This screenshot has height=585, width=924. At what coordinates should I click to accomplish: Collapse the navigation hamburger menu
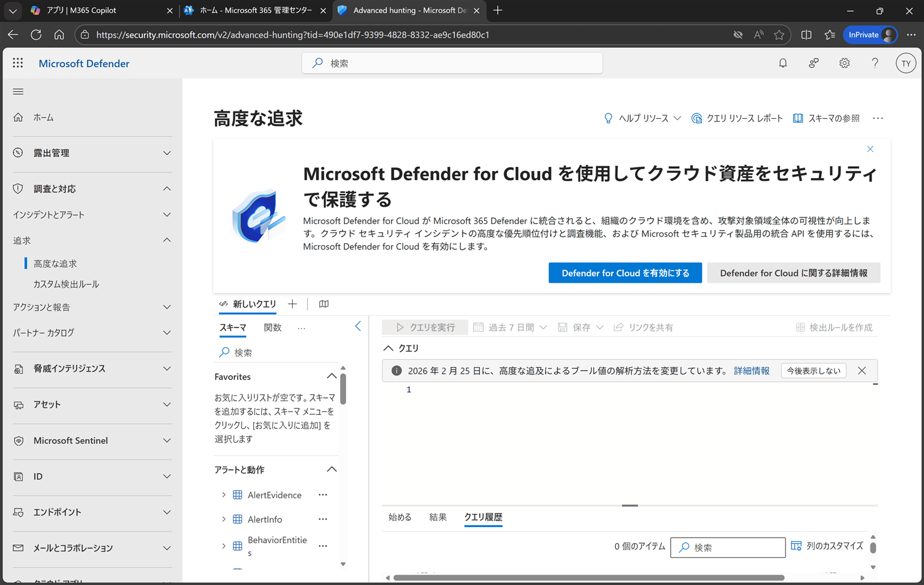18,92
